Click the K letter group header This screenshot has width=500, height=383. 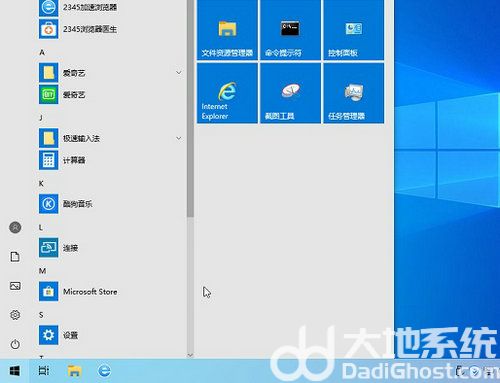point(41,183)
